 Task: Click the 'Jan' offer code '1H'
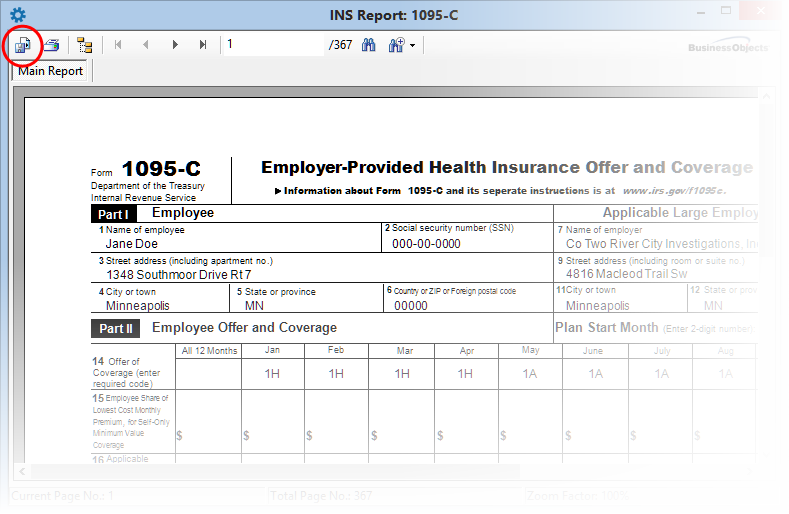(272, 374)
